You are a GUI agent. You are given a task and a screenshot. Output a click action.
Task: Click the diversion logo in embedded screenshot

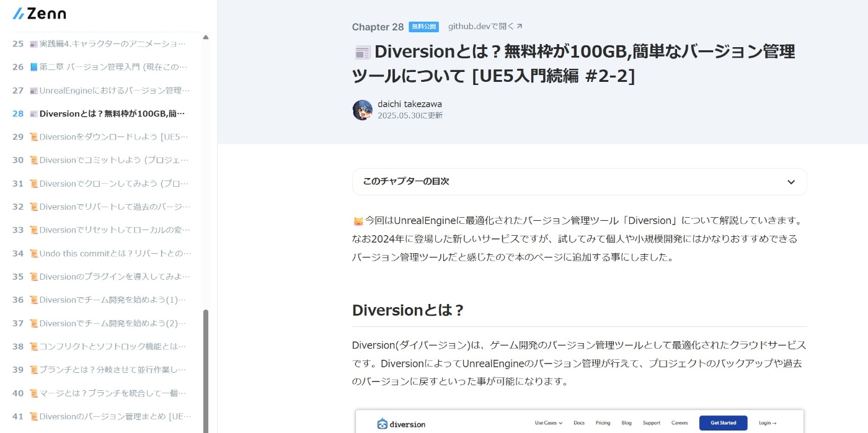tap(401, 424)
